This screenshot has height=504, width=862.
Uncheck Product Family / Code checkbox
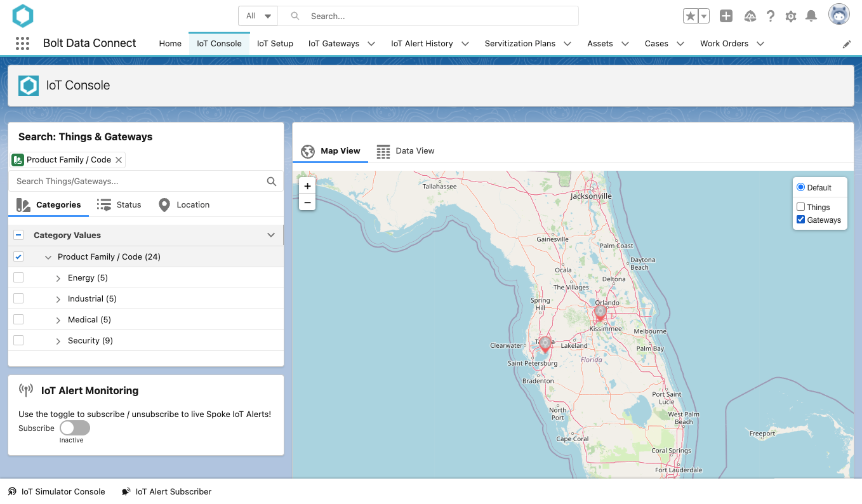(x=18, y=257)
